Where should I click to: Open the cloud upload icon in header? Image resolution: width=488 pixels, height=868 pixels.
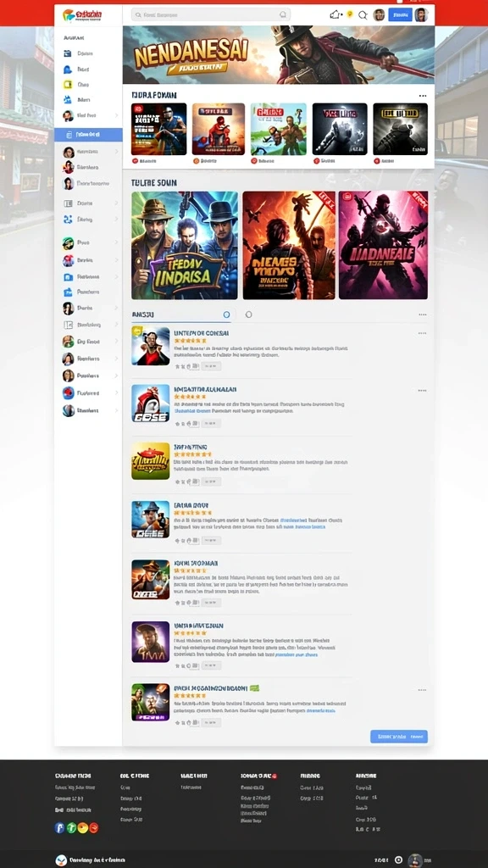[335, 14]
